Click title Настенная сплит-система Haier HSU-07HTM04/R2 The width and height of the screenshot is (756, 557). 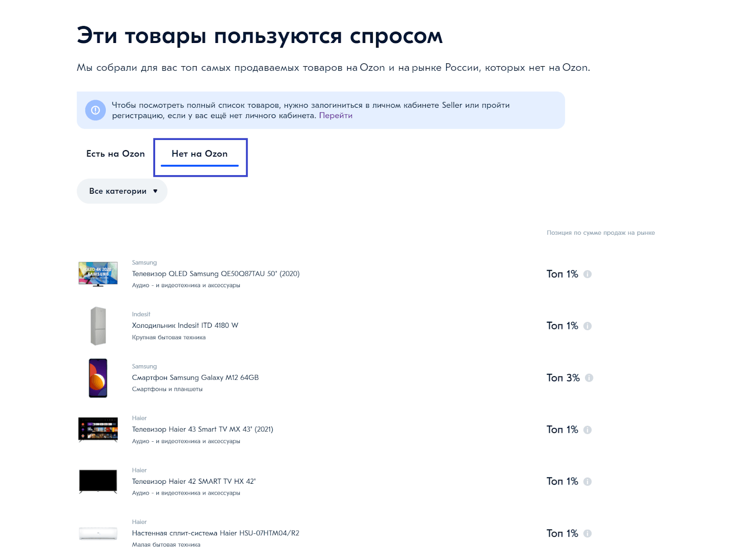coord(215,533)
